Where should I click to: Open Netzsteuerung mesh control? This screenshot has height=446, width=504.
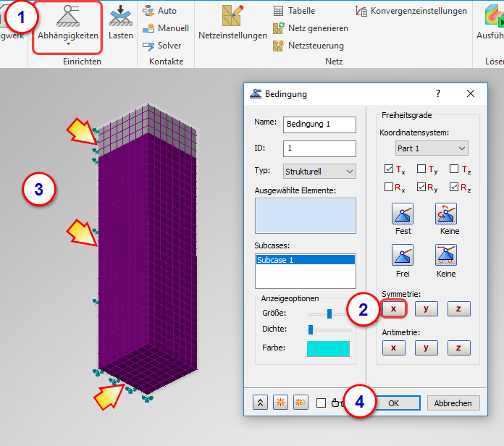tap(308, 46)
